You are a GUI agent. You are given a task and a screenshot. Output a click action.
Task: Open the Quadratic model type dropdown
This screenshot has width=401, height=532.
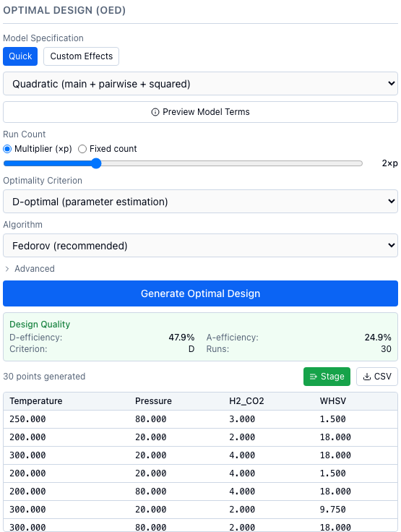click(201, 84)
